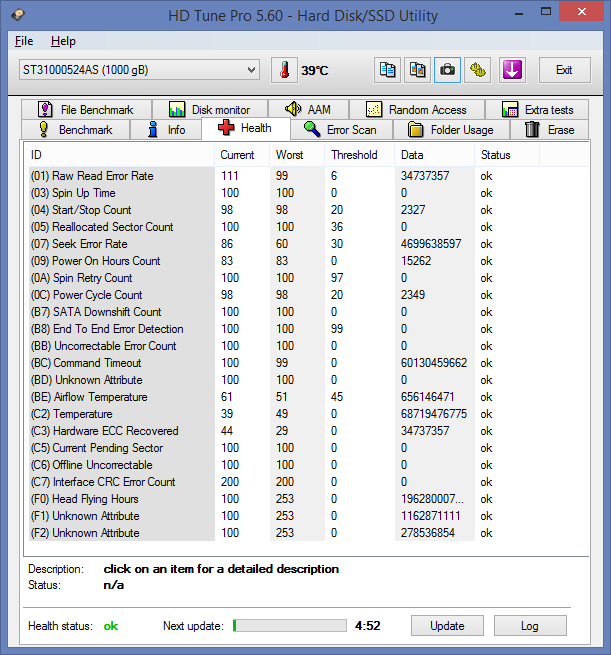The height and width of the screenshot is (655, 611).
Task: Open the Extra tests tab
Action: 537,109
